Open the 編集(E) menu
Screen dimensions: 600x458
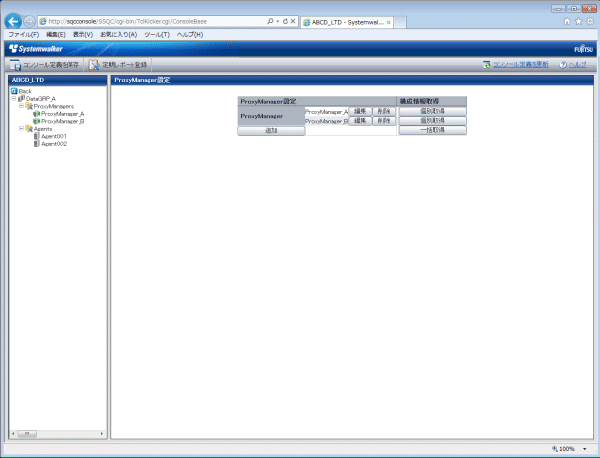[x=56, y=34]
